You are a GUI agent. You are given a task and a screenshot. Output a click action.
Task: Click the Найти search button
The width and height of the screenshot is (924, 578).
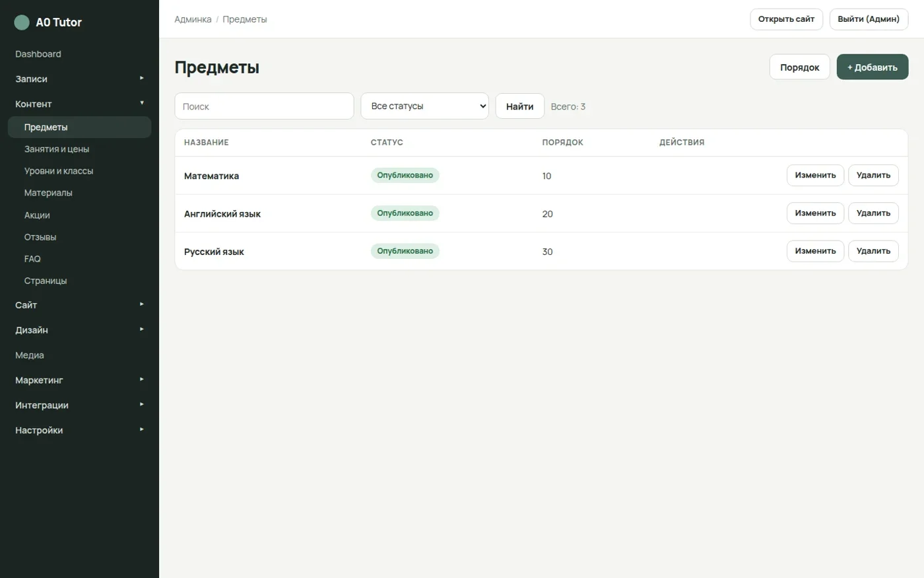520,106
